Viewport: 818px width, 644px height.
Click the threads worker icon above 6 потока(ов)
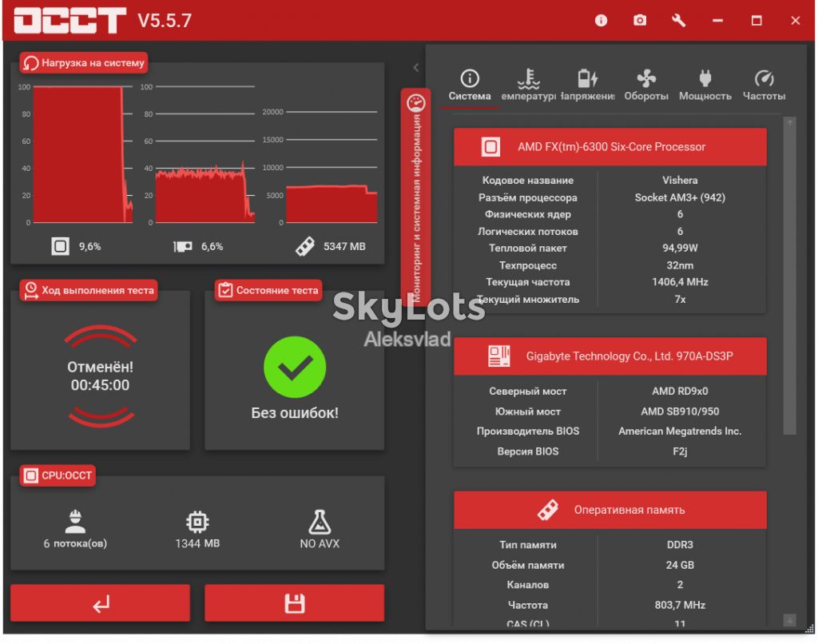[x=75, y=522]
